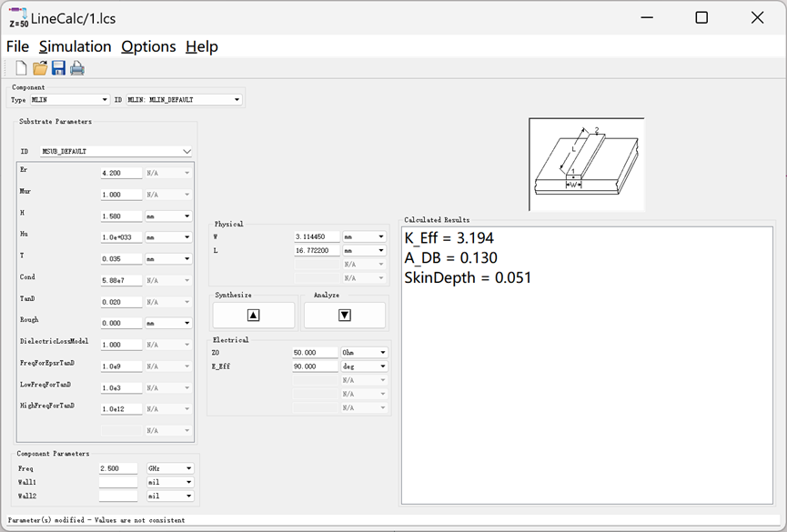
Task: Change the W width unit dropdown
Action: [364, 236]
